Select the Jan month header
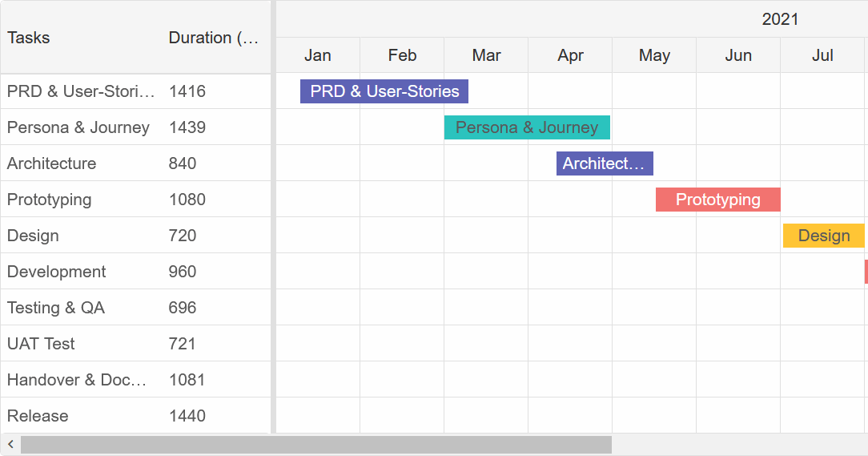The image size is (868, 456). [318, 55]
